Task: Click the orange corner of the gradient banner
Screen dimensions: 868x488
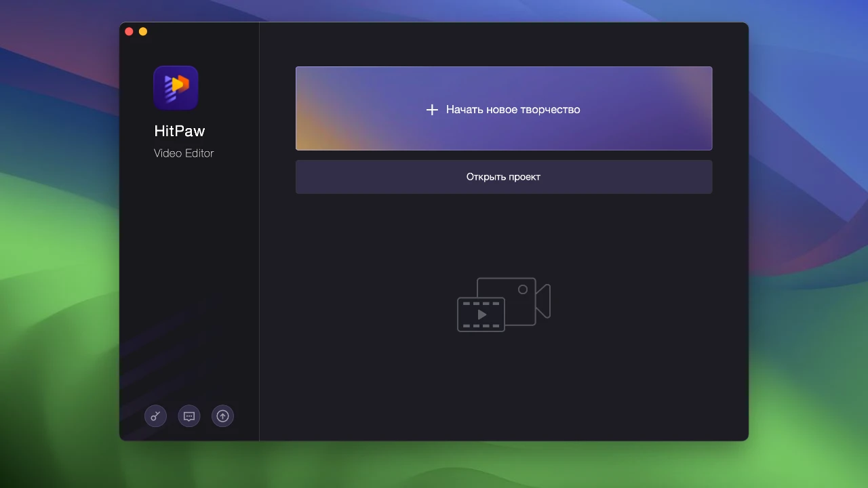Action: 309,139
